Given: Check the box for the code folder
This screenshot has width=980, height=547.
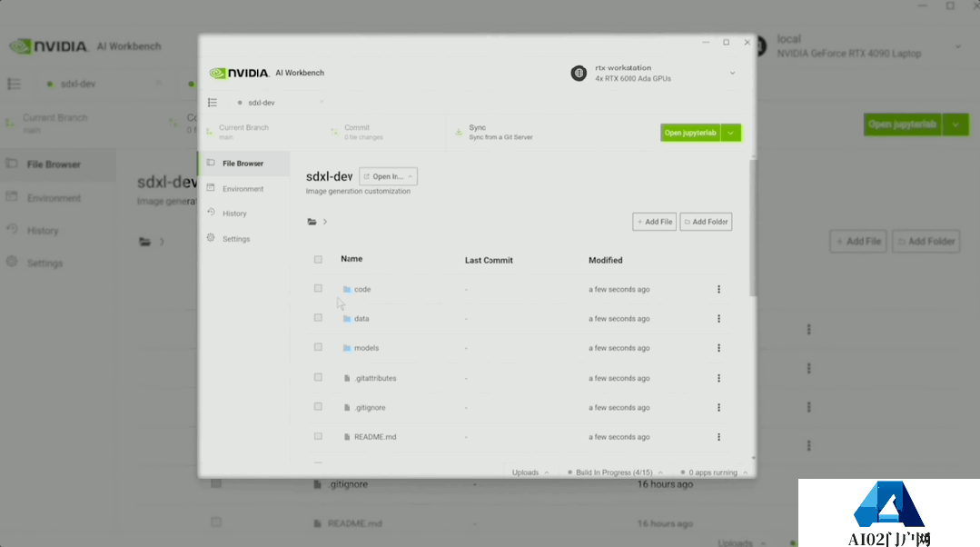Looking at the screenshot, I should click(x=318, y=289).
